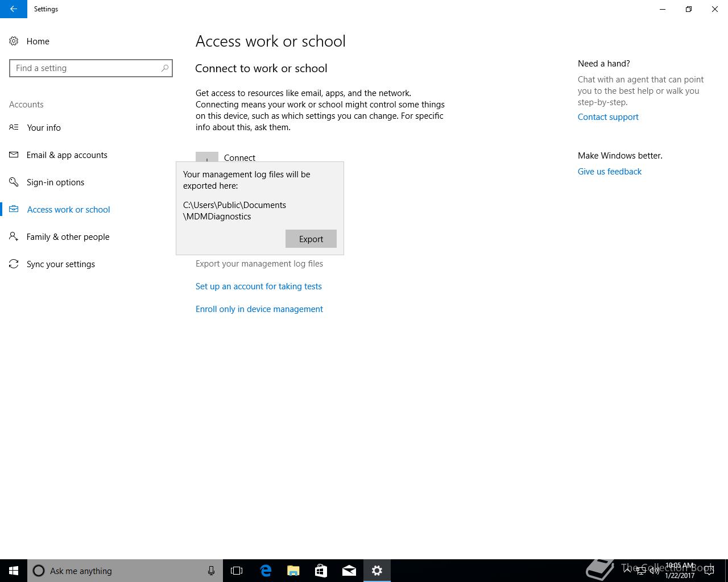Click the 'Make Windows better.' text
Viewport: 728px width, 582px height.
click(620, 156)
